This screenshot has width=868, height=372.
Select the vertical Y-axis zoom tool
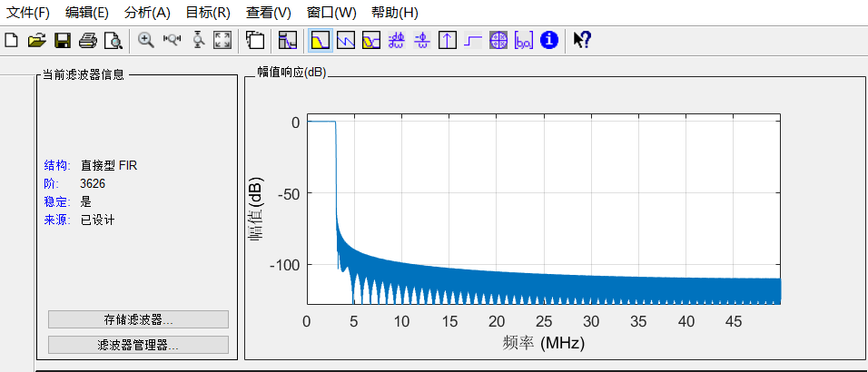click(199, 40)
